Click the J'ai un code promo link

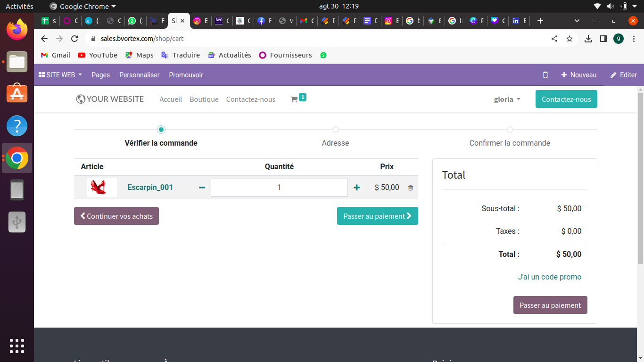coord(549,277)
